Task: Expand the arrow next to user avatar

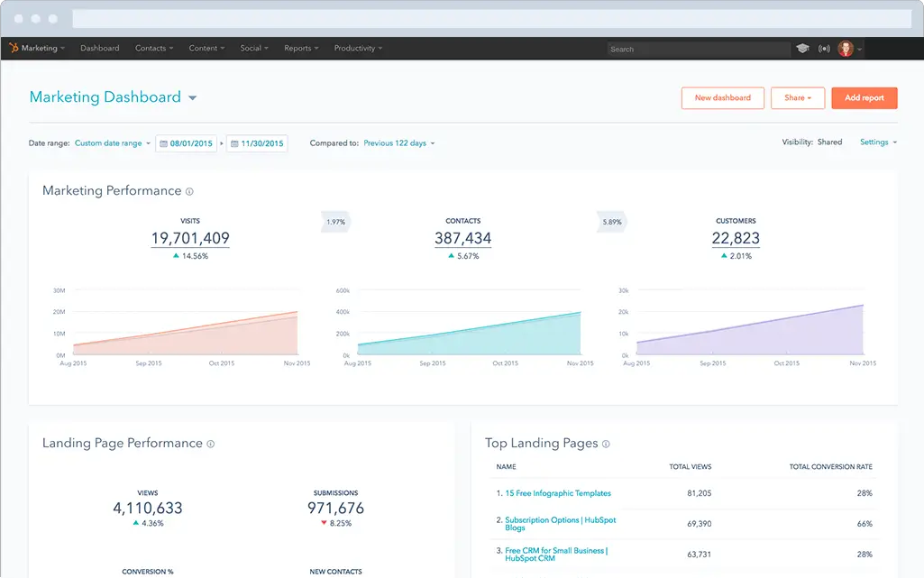Action: [x=860, y=49]
